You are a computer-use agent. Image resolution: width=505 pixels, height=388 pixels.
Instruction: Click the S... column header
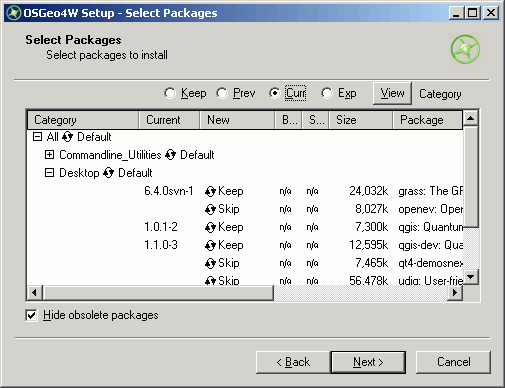tap(316, 120)
